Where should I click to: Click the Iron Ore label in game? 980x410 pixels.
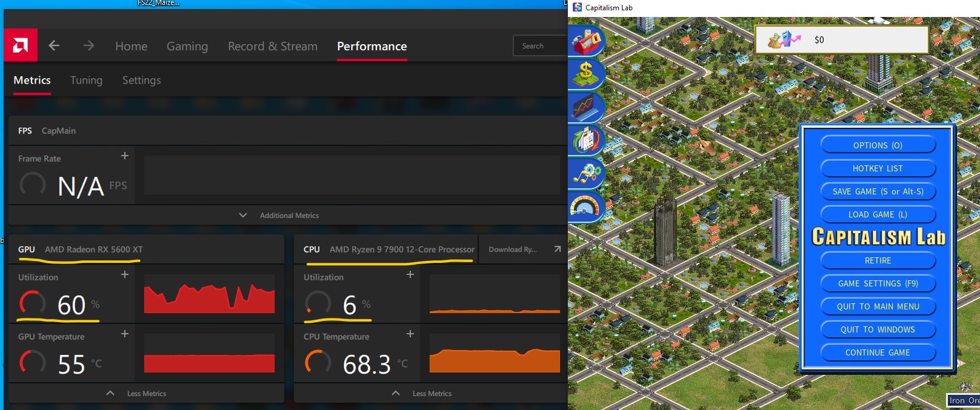tap(964, 400)
